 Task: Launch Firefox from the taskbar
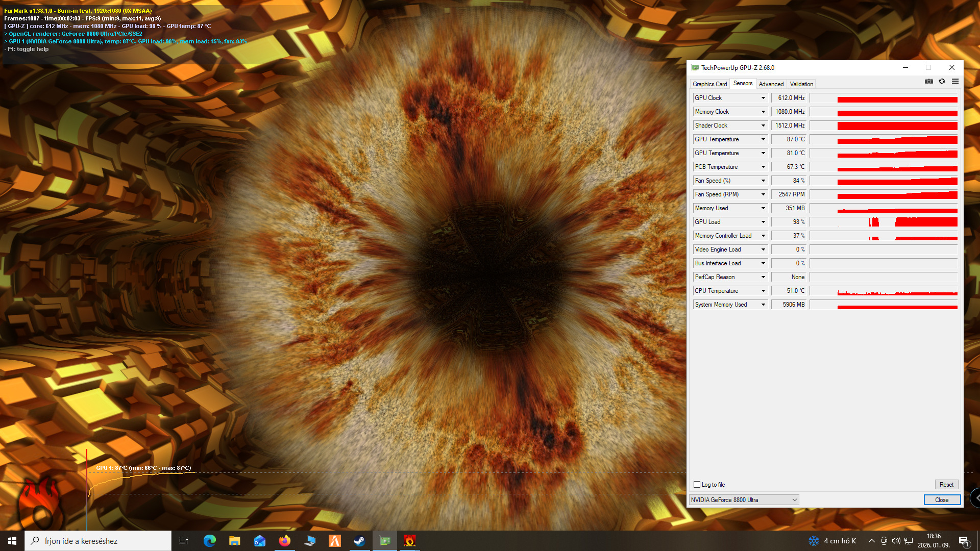coord(284,541)
